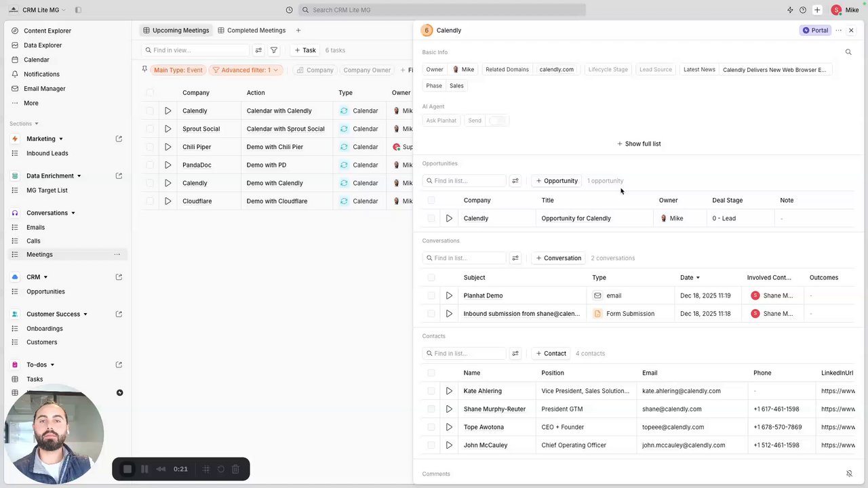Add a new Task with the Task button
Screen dimensions: 868x488
(x=304, y=50)
